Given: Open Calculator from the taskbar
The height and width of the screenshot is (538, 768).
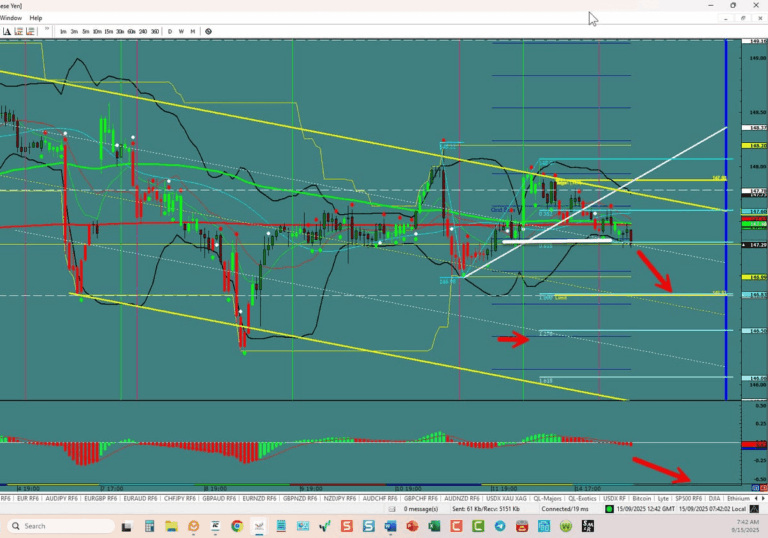Looking at the screenshot, I should pos(149,526).
